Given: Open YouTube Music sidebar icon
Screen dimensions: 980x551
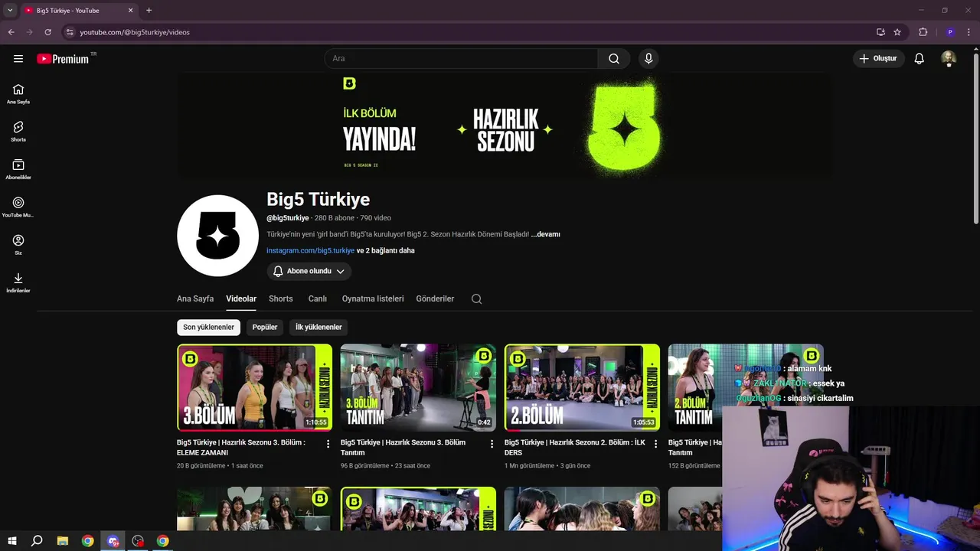Looking at the screenshot, I should pos(18,207).
